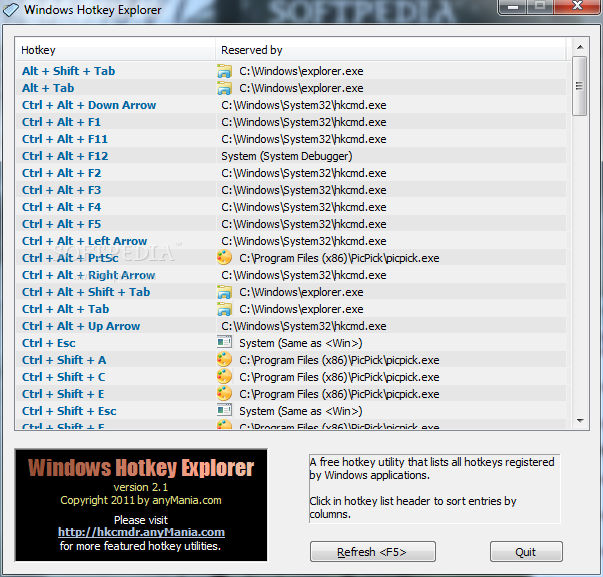Viewport: 603px width, 577px height.
Task: Click the explorer icon in the Alt + Tab row
Action: 224,88
